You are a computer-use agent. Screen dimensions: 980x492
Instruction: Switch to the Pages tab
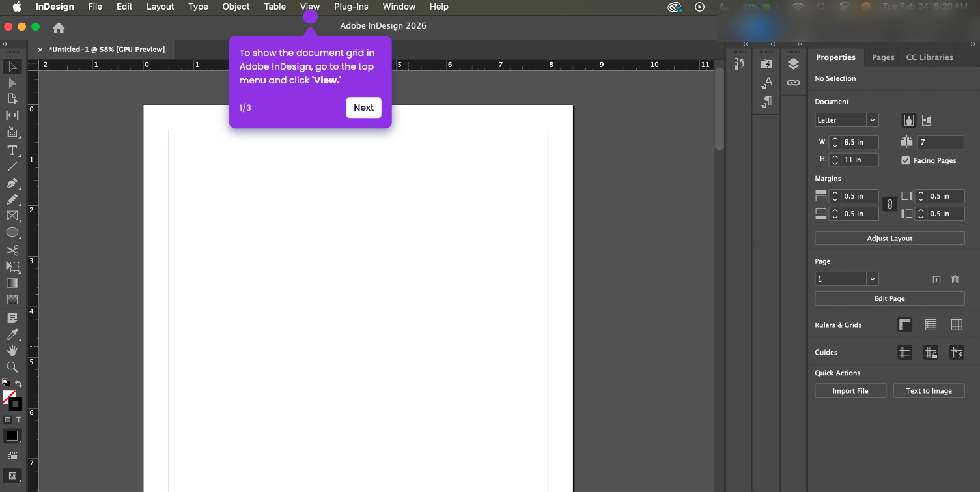[883, 57]
